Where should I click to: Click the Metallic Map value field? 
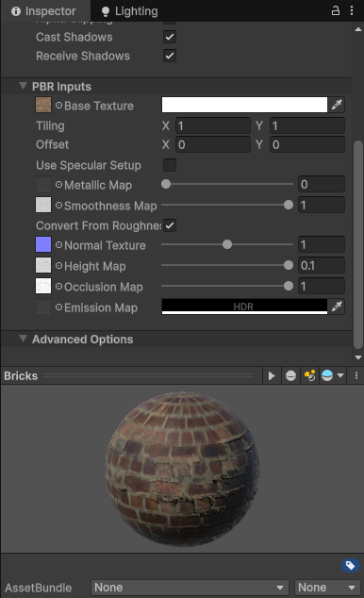[x=322, y=184]
